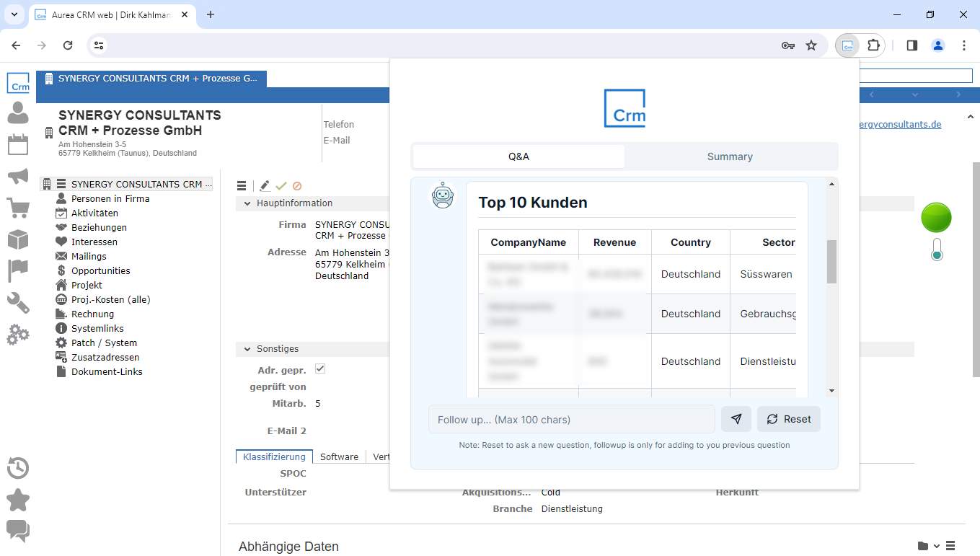Open the Persons sidebar icon

tap(18, 113)
